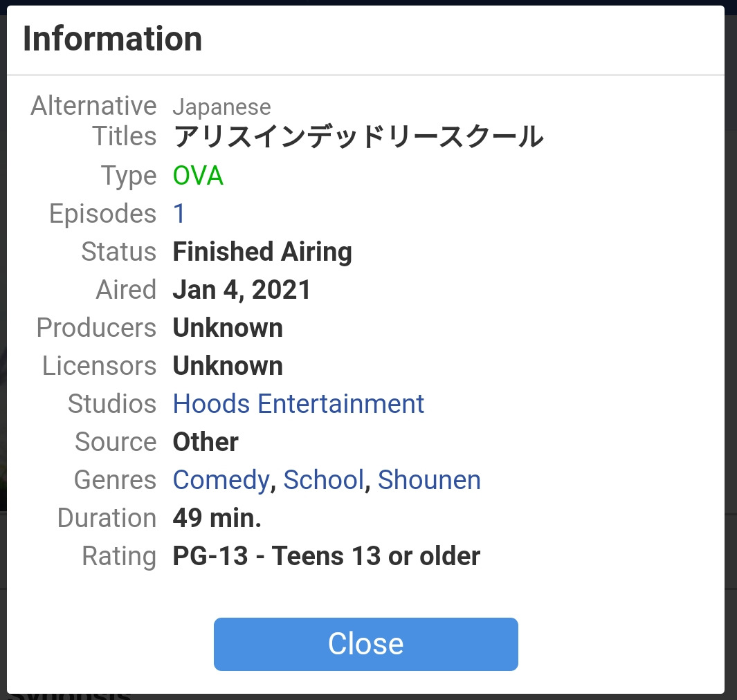
Task: Open the Shounen genre link
Action: pyautogui.click(x=429, y=480)
